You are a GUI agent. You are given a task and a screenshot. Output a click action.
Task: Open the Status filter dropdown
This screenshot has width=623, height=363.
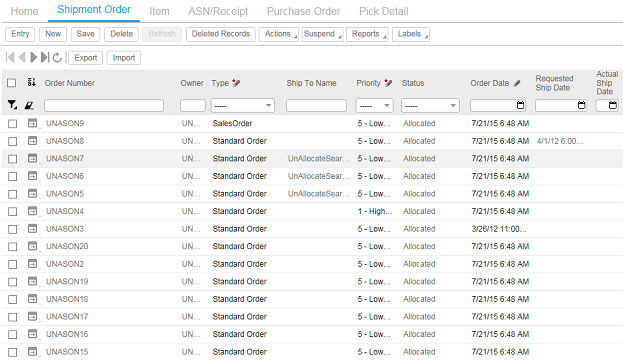(x=430, y=106)
